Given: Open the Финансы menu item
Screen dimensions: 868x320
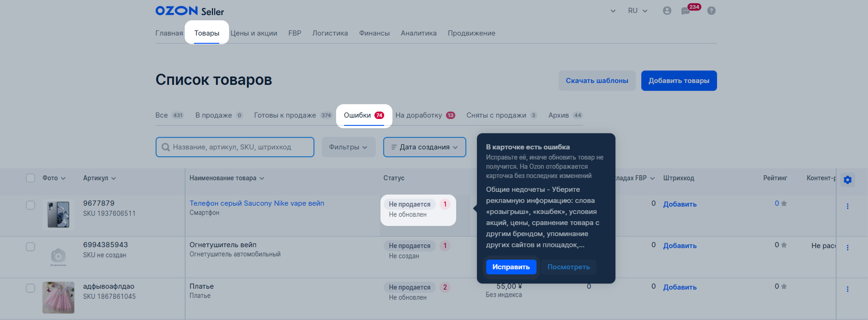Looking at the screenshot, I should coord(374,33).
